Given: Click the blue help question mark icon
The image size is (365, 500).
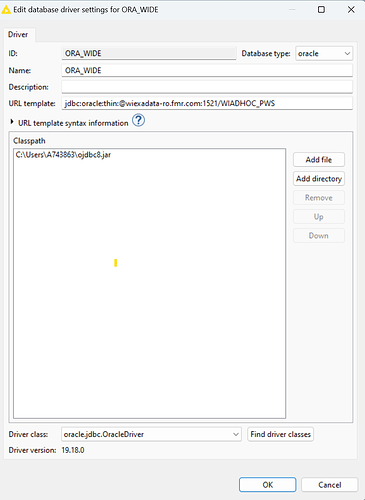Looking at the screenshot, I should click(138, 120).
